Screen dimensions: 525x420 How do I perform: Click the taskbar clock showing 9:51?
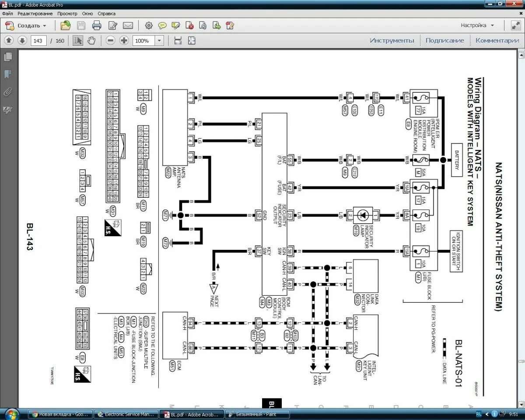click(514, 414)
